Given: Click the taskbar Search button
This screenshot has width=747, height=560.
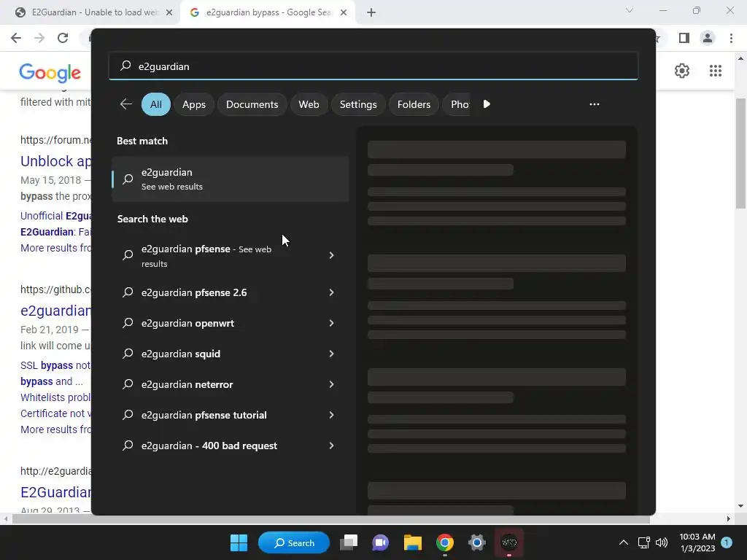Looking at the screenshot, I should click(x=293, y=542).
